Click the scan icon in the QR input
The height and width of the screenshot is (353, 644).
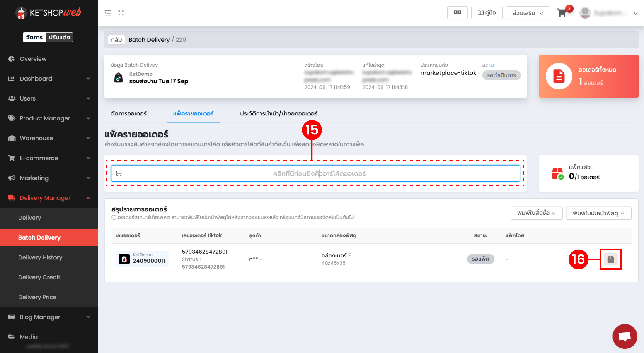[x=119, y=173]
